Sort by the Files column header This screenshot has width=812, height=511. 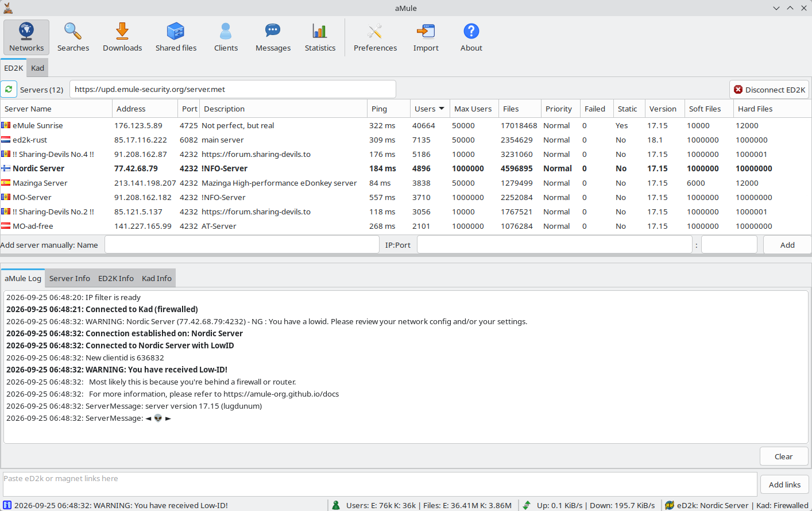(520, 109)
